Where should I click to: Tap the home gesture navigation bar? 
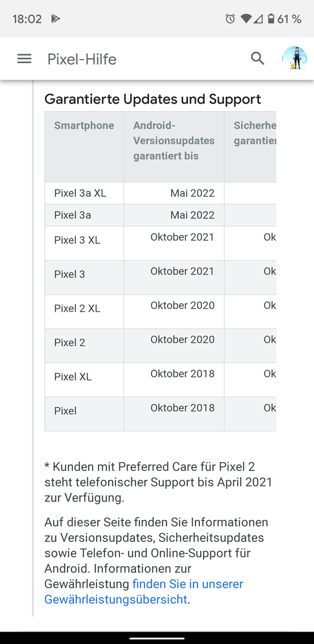(x=157, y=638)
